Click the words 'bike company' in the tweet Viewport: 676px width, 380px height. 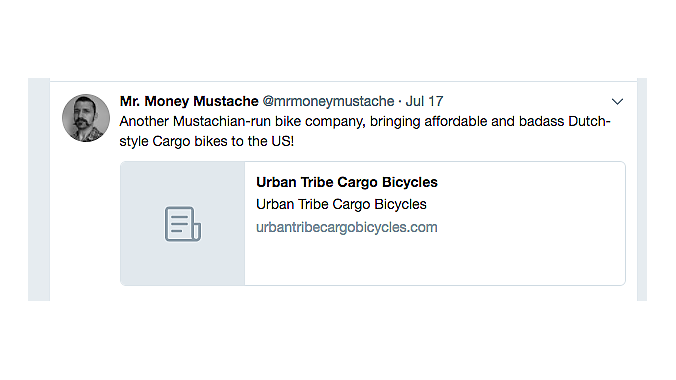pyautogui.click(x=320, y=122)
